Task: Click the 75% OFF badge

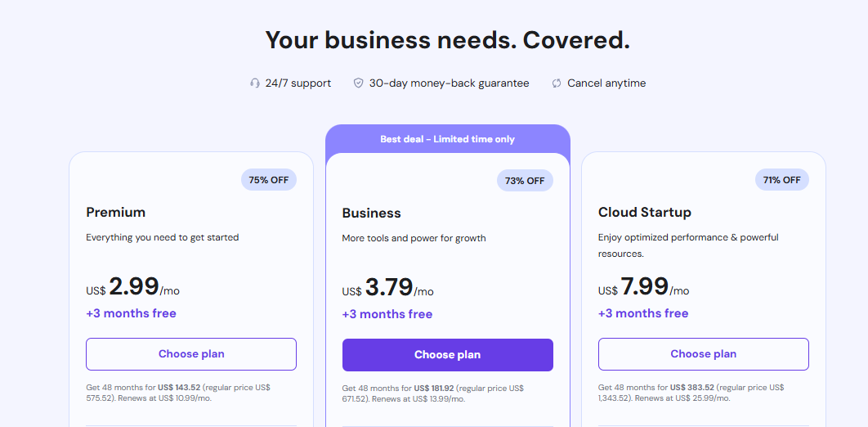Action: point(268,180)
